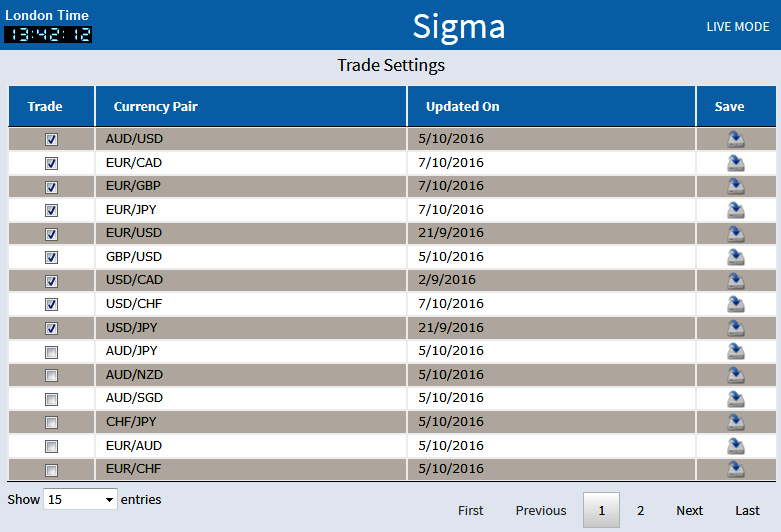Save the EUR/CHF row settings
The width and height of the screenshot is (781, 532).
(x=736, y=469)
